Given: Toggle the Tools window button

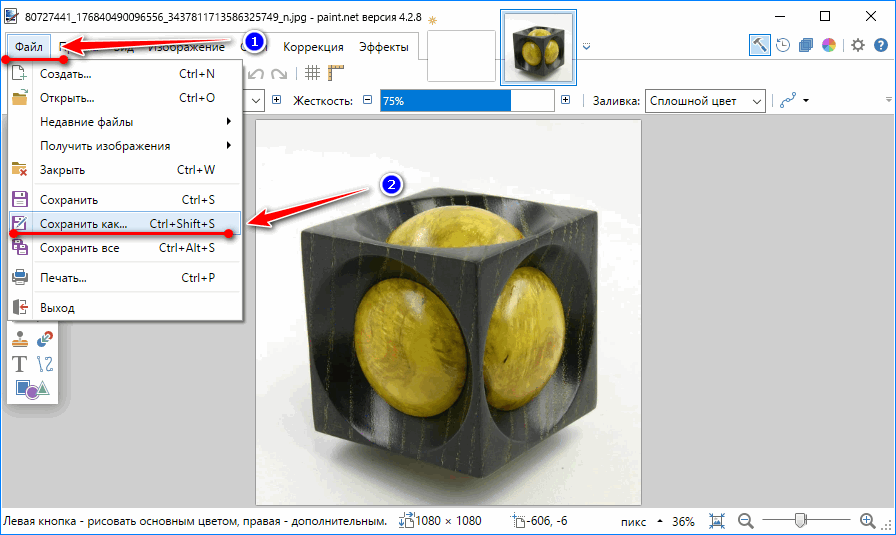Looking at the screenshot, I should 760,45.
